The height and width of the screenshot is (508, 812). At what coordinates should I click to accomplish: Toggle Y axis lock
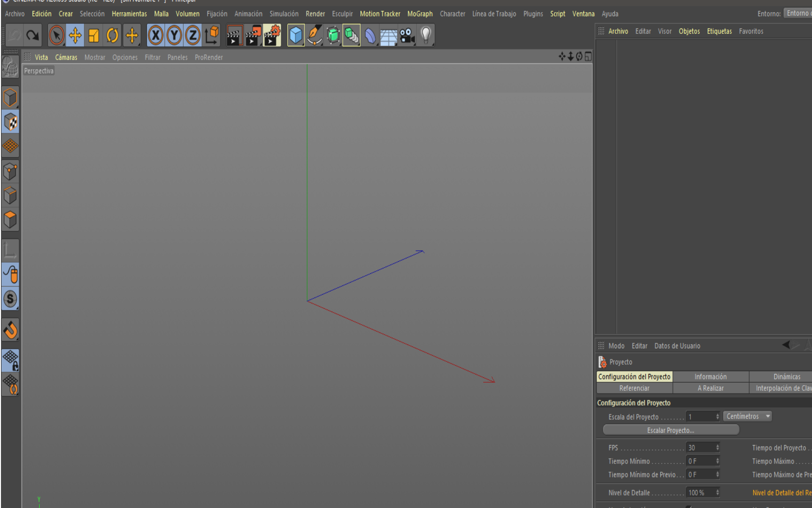(174, 35)
